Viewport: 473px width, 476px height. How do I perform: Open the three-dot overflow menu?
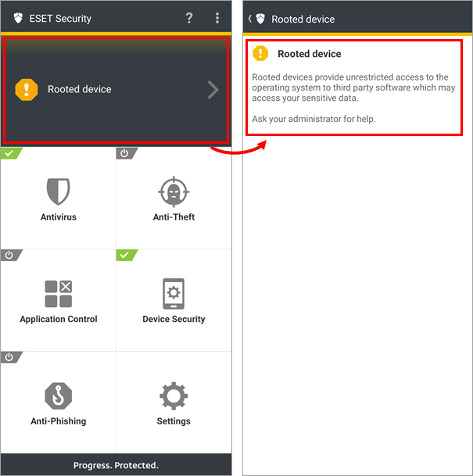click(217, 18)
